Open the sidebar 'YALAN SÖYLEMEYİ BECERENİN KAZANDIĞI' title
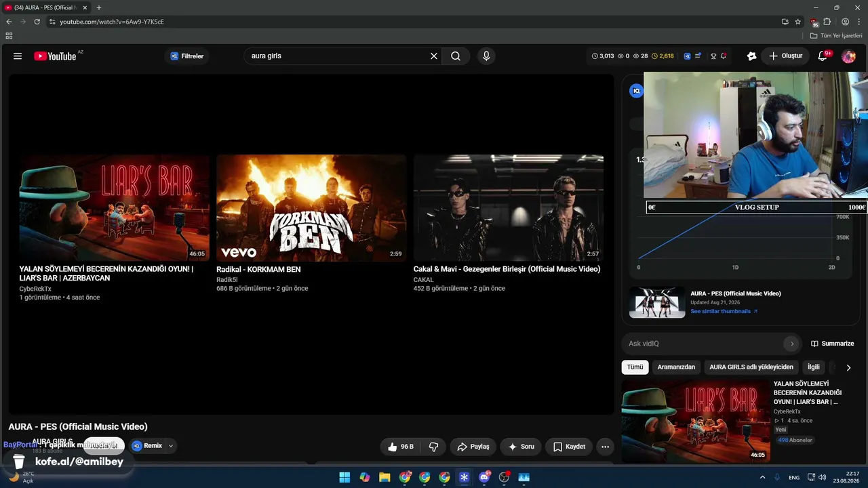 [x=808, y=392]
